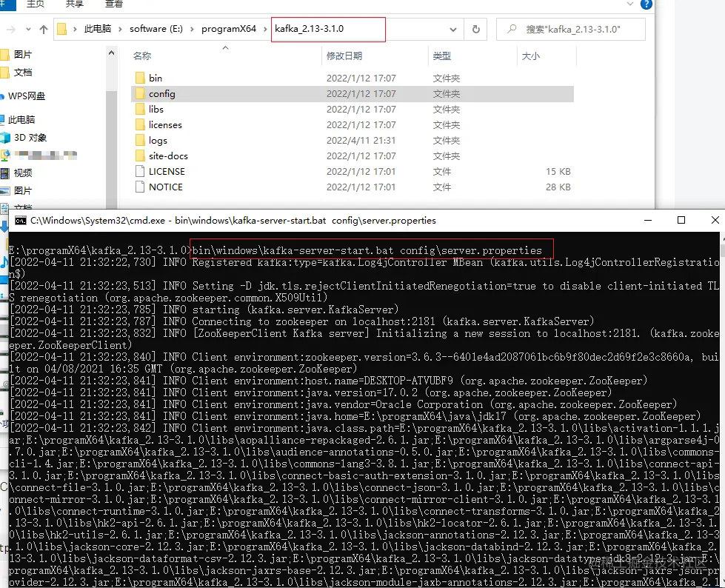725x588 pixels.
Task: Click logs date 2022/4/11 21:31
Action: tap(361, 140)
